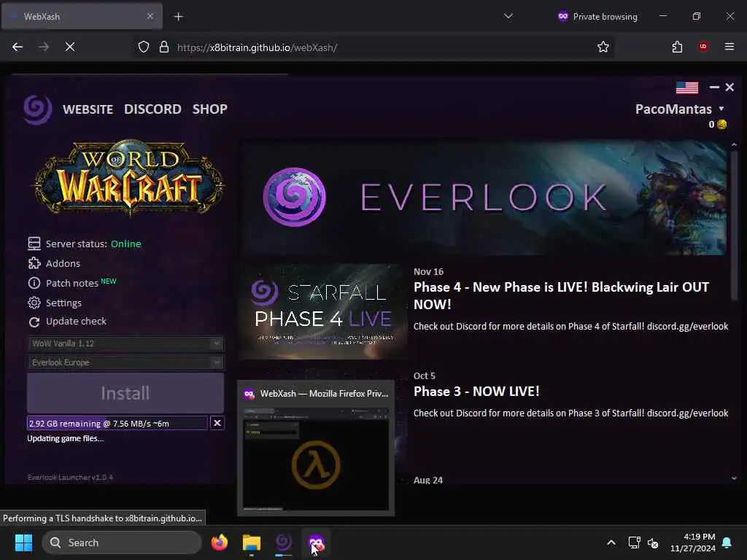
Task: Open a new tab with plus button
Action: 179,17
